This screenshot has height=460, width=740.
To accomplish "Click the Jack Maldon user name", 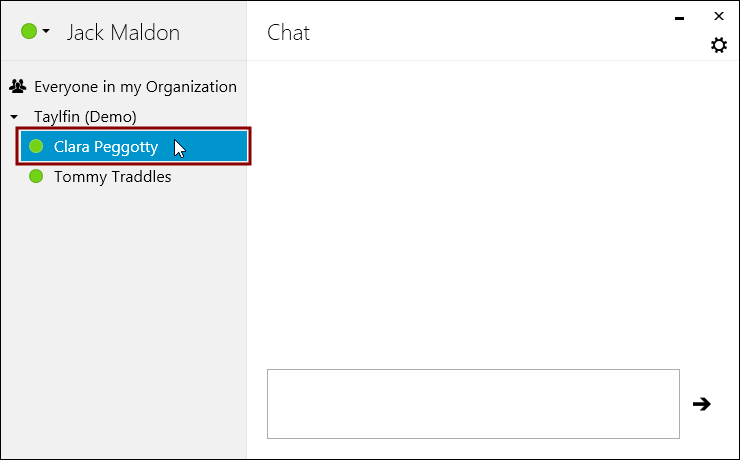I will pos(123,33).
